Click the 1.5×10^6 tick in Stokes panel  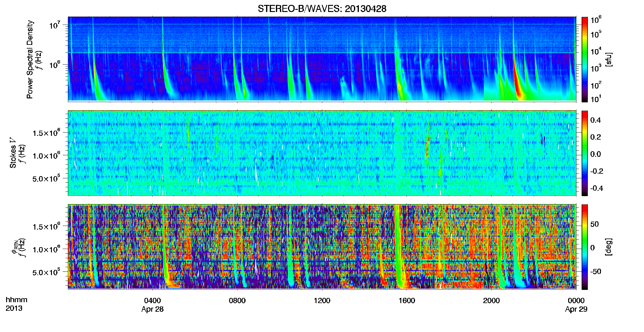pos(46,132)
